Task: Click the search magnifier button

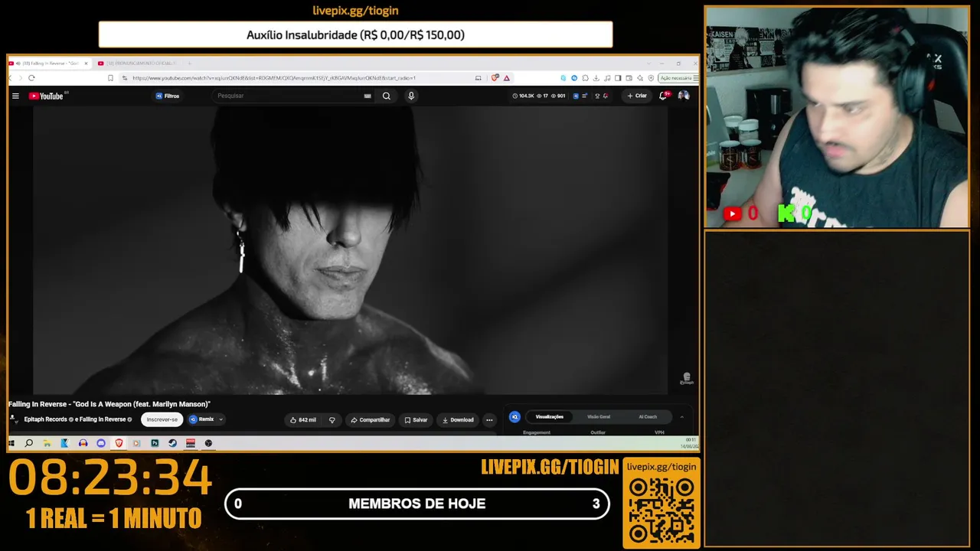Action: pos(387,96)
